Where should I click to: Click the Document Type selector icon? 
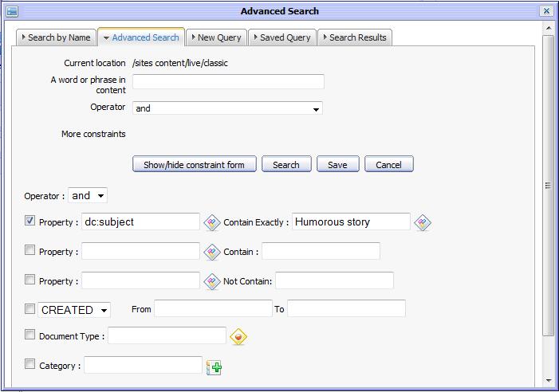coord(238,337)
